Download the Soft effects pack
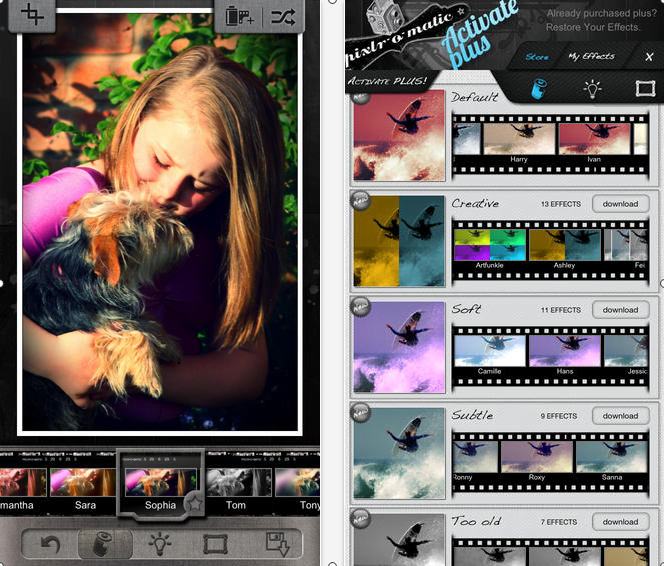664x566 pixels. [620, 310]
